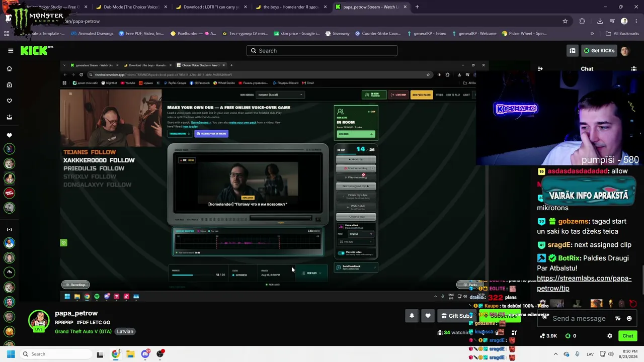Click the red circular arrow emote in chat
Screen dimensions: 644x362
pos(633,304)
